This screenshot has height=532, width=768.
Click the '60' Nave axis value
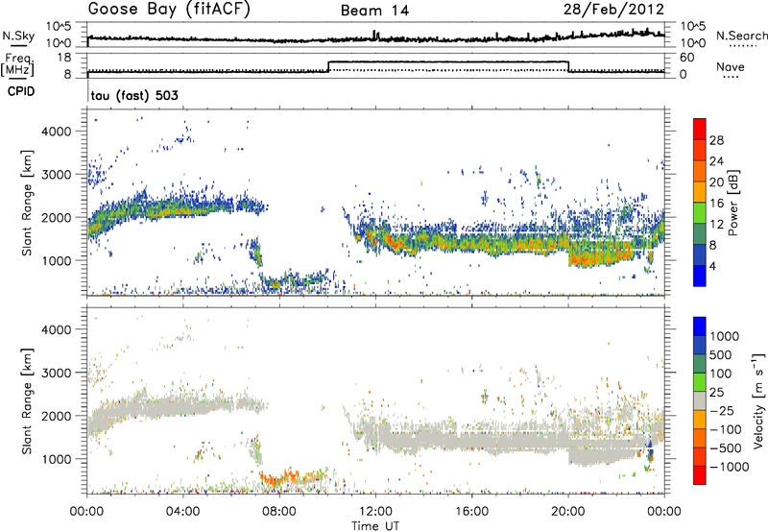tap(687, 58)
